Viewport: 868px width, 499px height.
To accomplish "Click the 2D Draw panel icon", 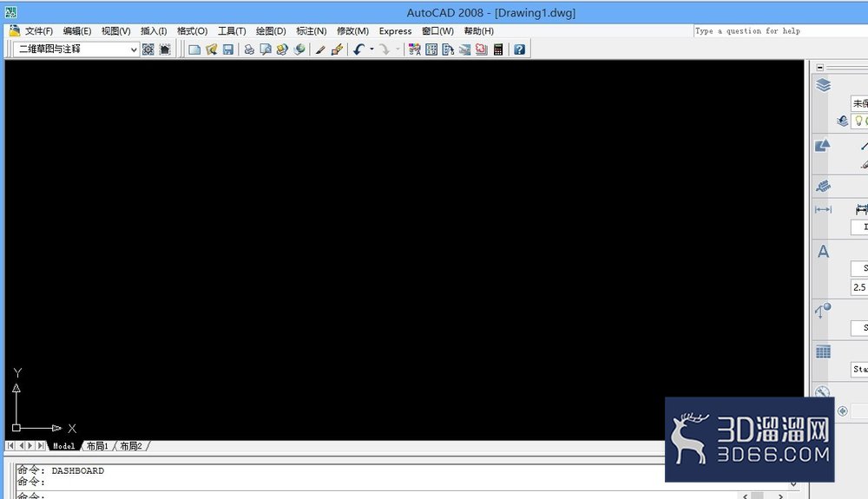I will click(823, 146).
